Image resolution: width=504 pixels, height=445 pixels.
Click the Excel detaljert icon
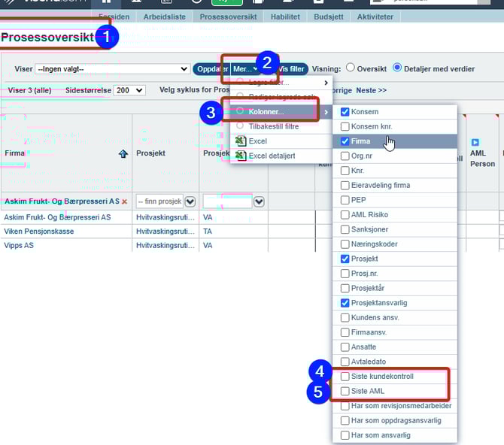coord(240,156)
